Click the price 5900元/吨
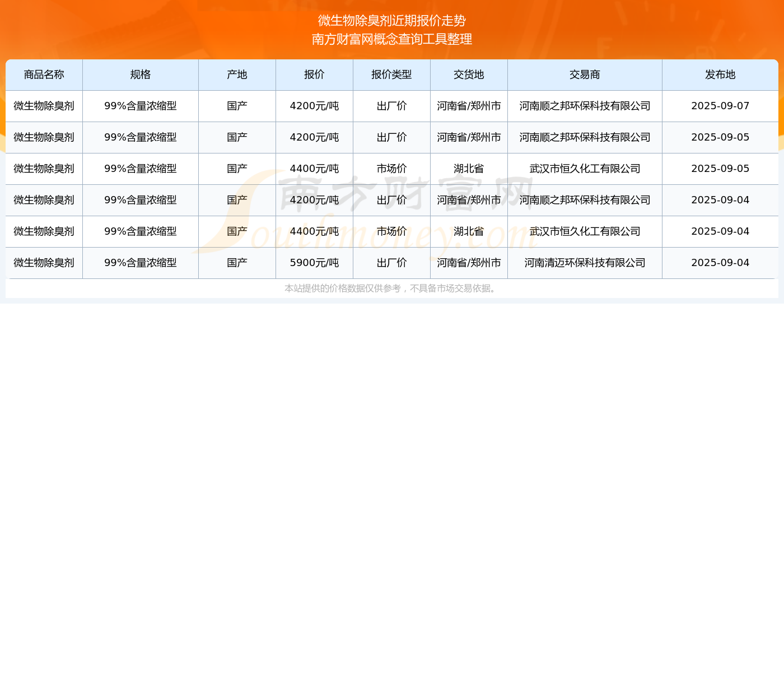This screenshot has height=675, width=784. pos(314,263)
